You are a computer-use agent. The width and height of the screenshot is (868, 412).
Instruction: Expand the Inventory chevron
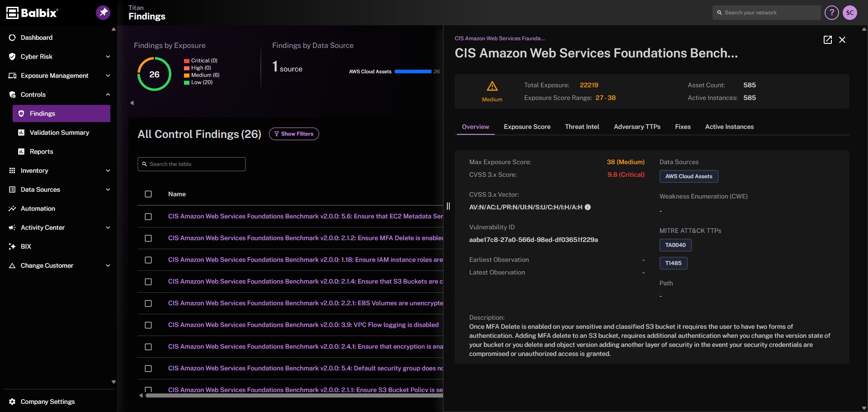(108, 170)
